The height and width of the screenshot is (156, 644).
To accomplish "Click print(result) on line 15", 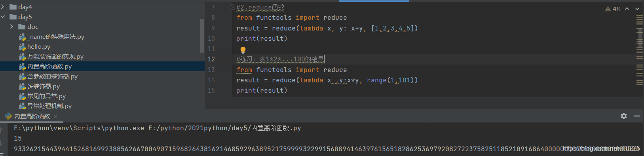I will point(262,90).
